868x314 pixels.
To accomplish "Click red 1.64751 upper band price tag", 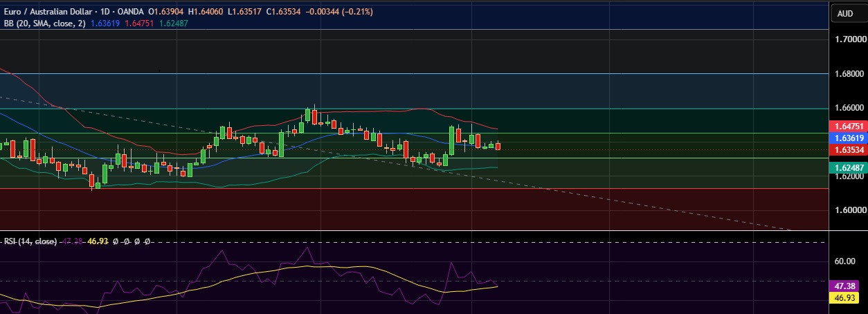I will pos(848,127).
